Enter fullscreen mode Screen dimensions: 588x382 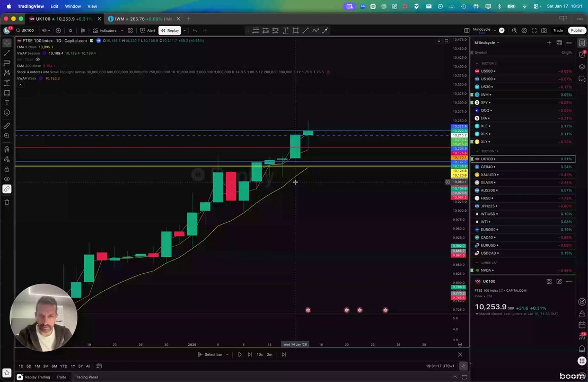[534, 30]
